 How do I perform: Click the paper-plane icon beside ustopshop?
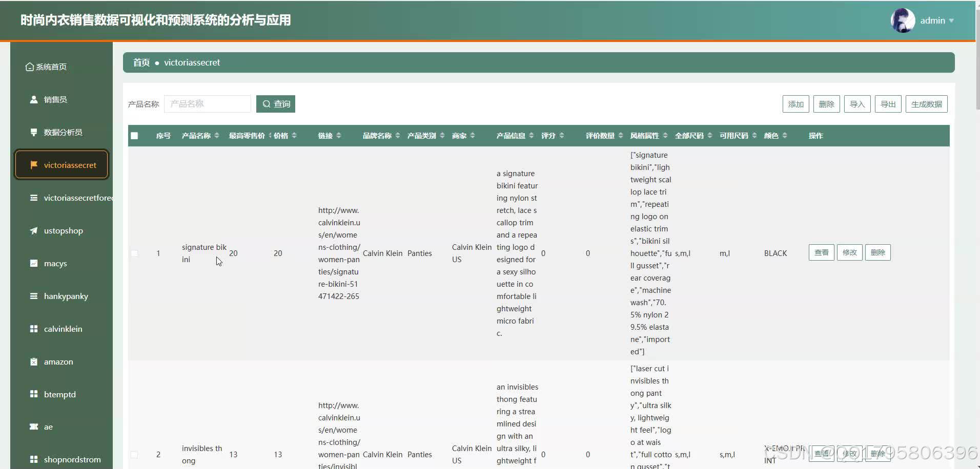[34, 230]
